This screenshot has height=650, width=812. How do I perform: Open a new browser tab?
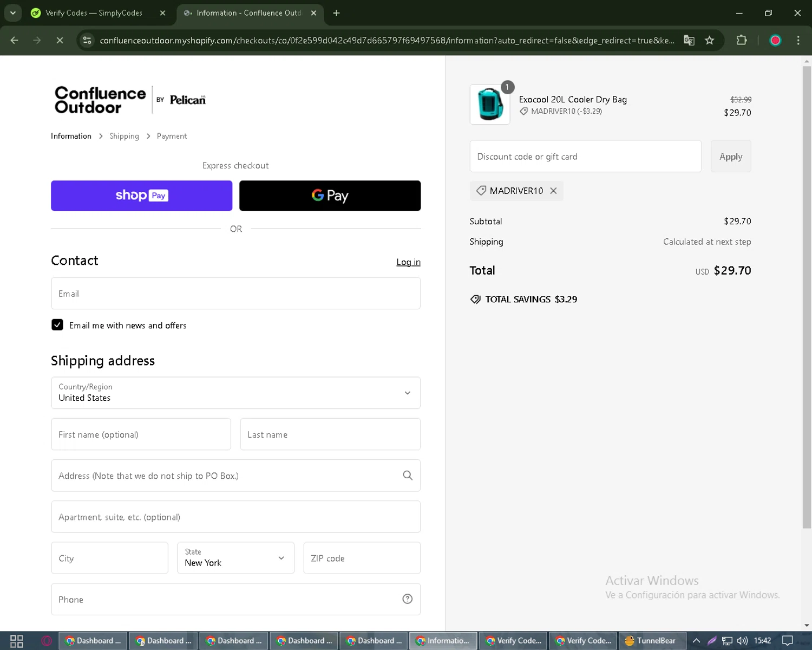[x=336, y=13]
